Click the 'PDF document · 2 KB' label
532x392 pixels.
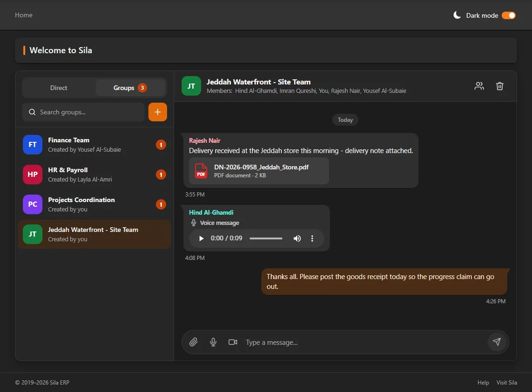(240, 175)
